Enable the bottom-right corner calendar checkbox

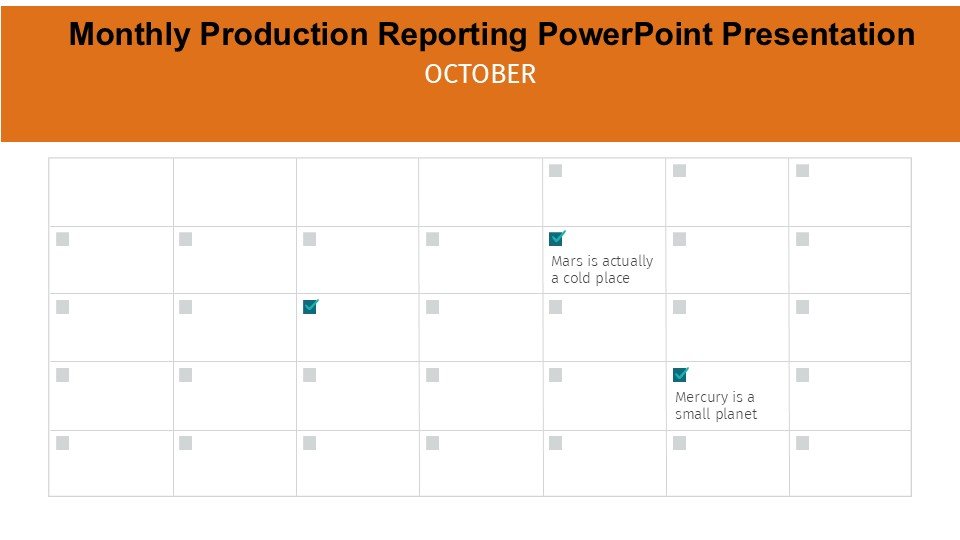click(x=803, y=443)
